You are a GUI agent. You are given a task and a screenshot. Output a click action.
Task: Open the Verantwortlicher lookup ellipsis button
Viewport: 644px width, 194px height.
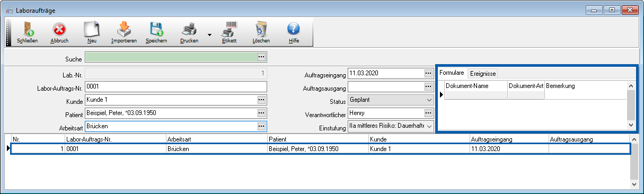coord(429,113)
